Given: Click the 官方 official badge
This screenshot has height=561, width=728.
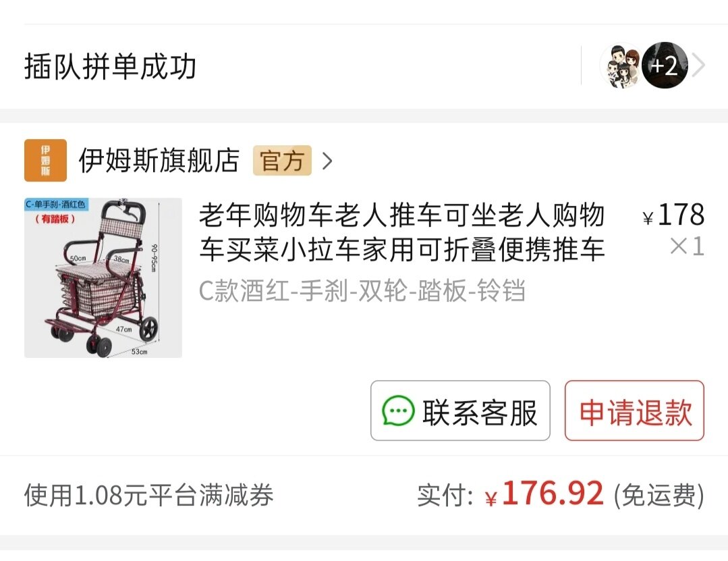Looking at the screenshot, I should click(x=282, y=161).
